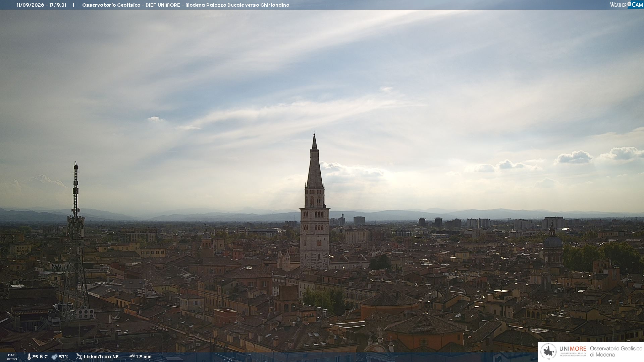Click the 1.2 mm rainfall value
Viewport: 644px width, 362px height.
click(x=144, y=357)
